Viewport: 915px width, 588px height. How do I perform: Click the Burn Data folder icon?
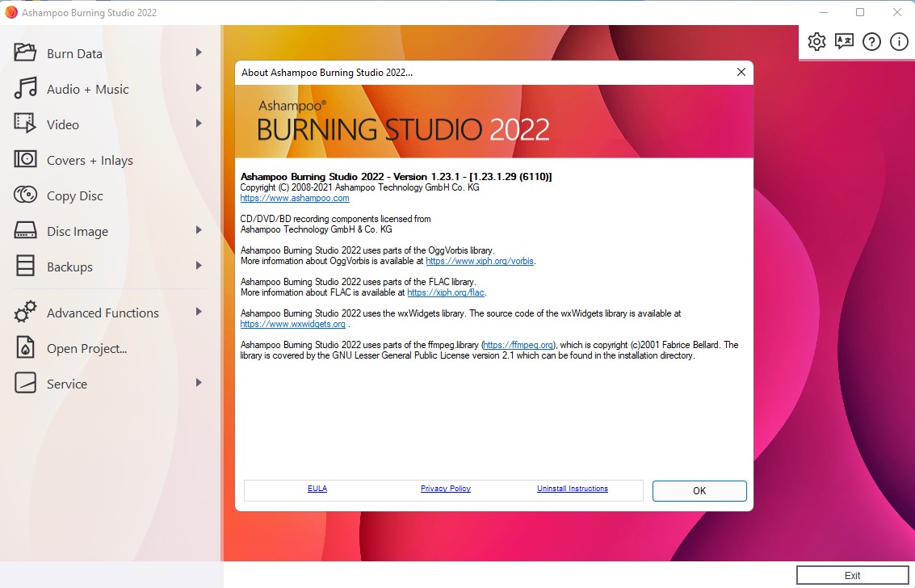pyautogui.click(x=25, y=52)
